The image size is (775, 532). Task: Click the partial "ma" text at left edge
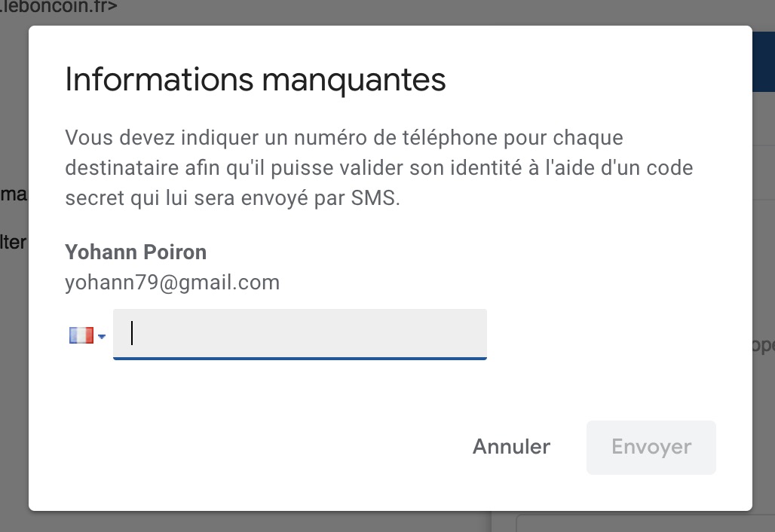pos(14,194)
